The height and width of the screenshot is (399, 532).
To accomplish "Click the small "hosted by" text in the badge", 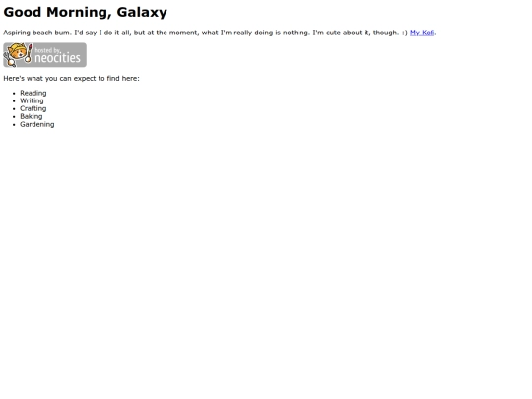I will pos(47,50).
